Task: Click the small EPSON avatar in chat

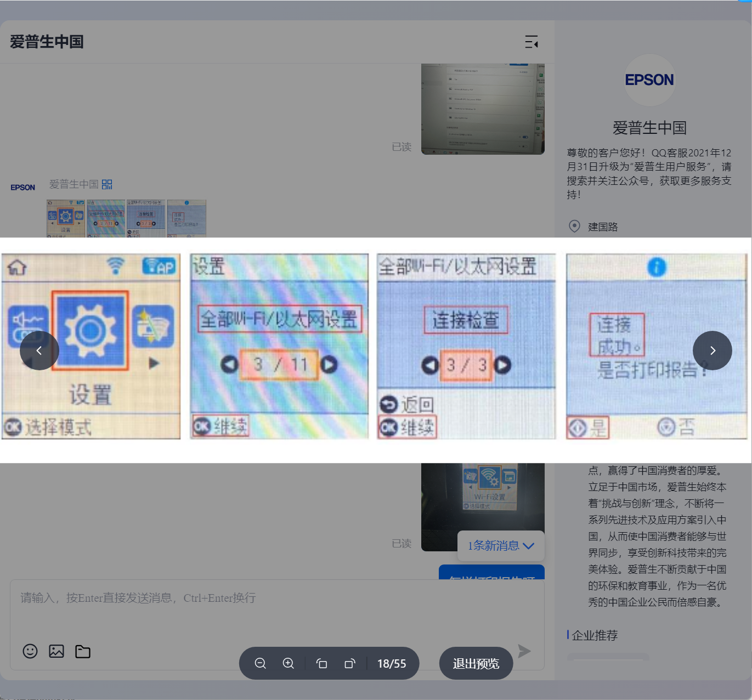Action: pyautogui.click(x=23, y=188)
